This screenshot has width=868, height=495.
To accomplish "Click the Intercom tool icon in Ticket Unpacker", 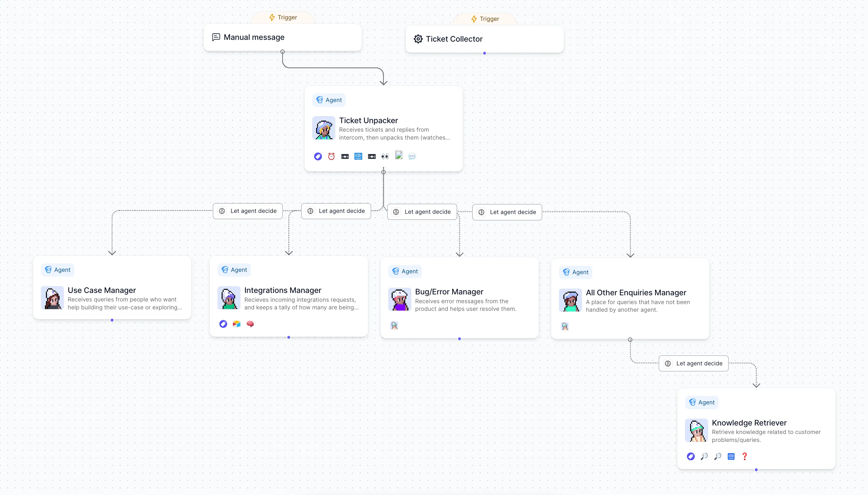I will 358,156.
